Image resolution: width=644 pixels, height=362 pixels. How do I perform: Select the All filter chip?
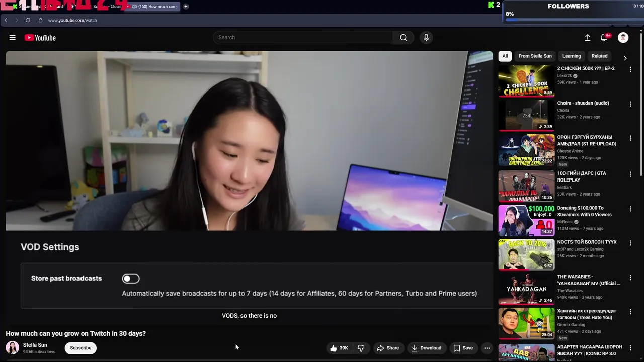click(505, 56)
